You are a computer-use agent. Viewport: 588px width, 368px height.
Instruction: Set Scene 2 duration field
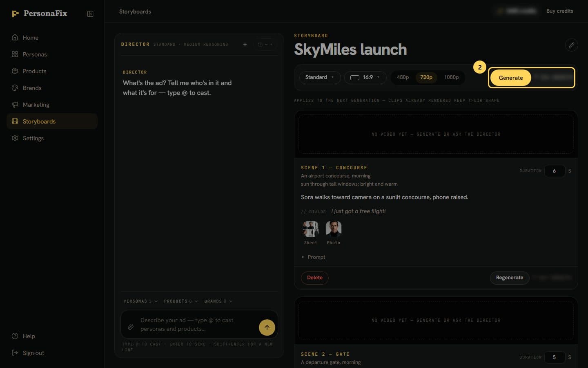555,357
